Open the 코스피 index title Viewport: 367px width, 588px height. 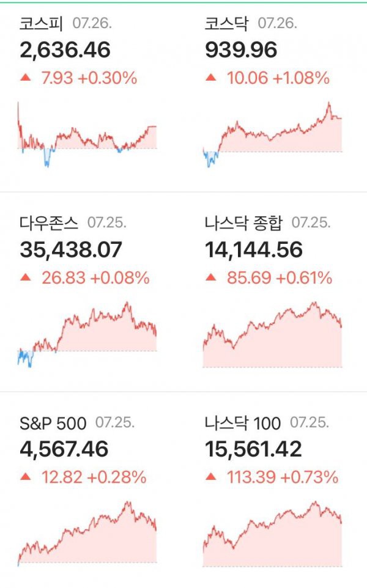(41, 23)
